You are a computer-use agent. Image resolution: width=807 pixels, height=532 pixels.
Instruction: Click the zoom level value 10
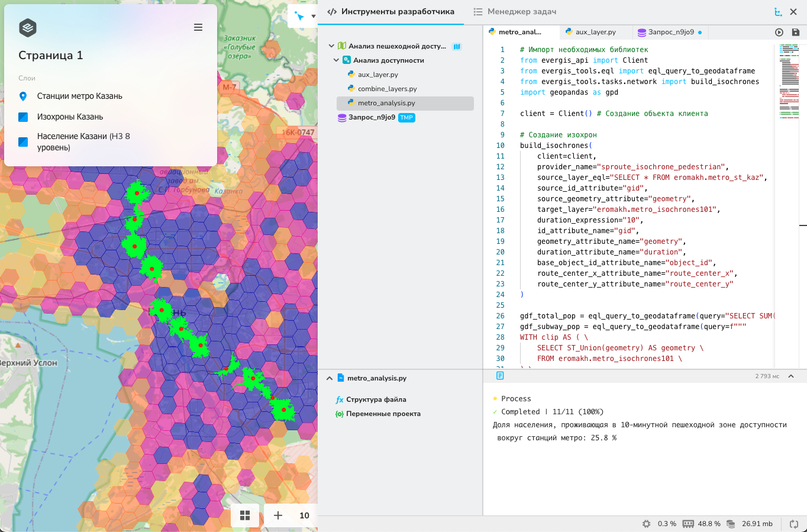pyautogui.click(x=305, y=515)
